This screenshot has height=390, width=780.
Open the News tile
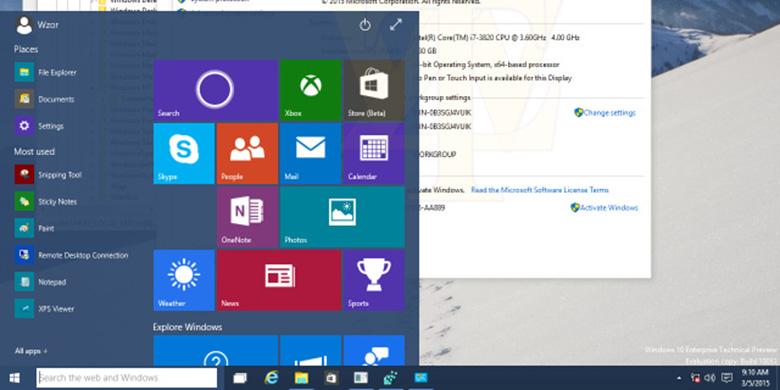pyautogui.click(x=279, y=280)
